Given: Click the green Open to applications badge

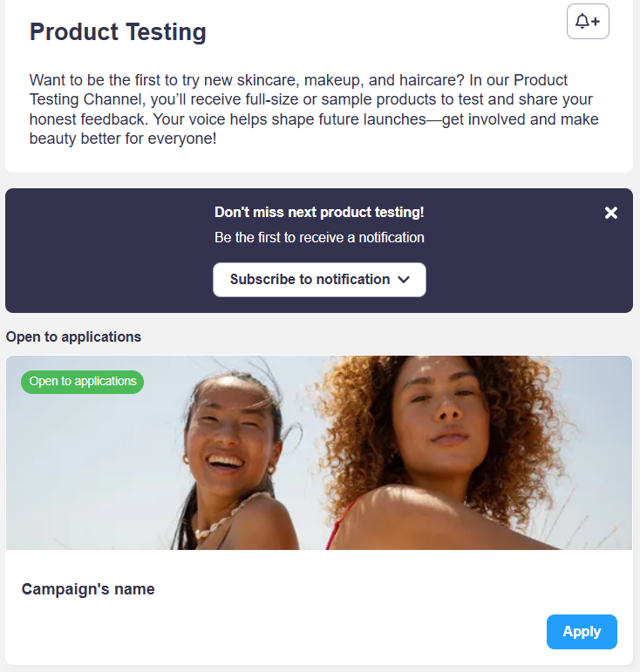Looking at the screenshot, I should coord(83,382).
